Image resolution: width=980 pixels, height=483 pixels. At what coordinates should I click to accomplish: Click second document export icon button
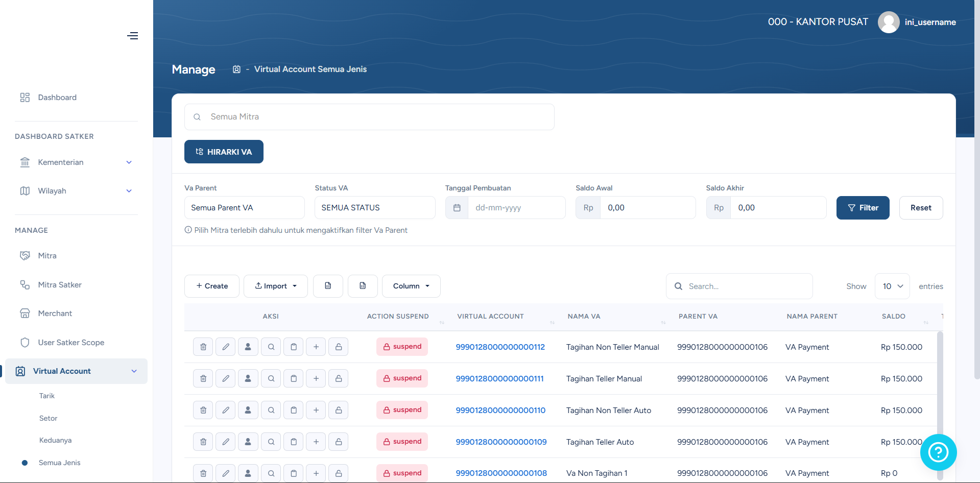[x=363, y=286]
